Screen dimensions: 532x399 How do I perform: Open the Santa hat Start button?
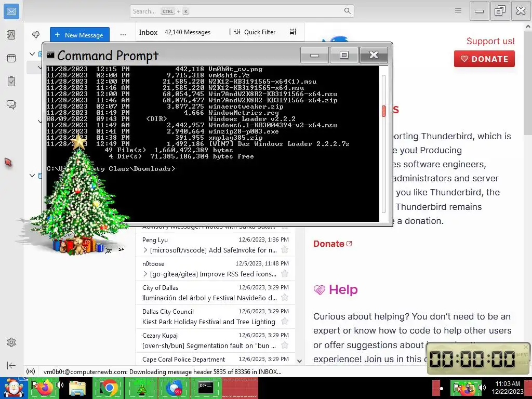click(x=14, y=388)
